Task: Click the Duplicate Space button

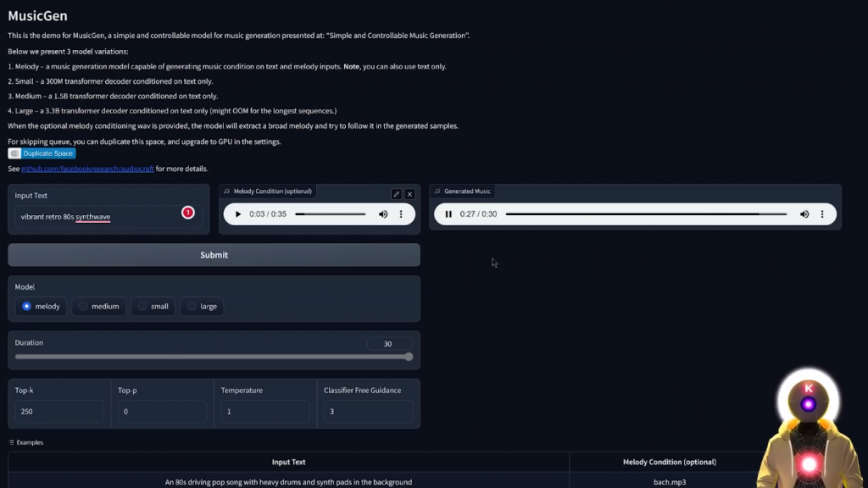Action: coord(42,153)
